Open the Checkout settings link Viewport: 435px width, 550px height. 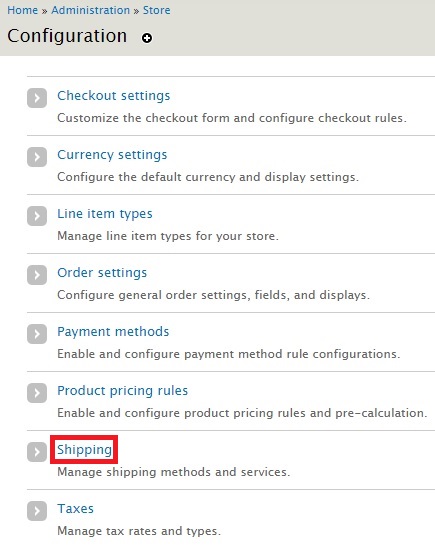[114, 96]
